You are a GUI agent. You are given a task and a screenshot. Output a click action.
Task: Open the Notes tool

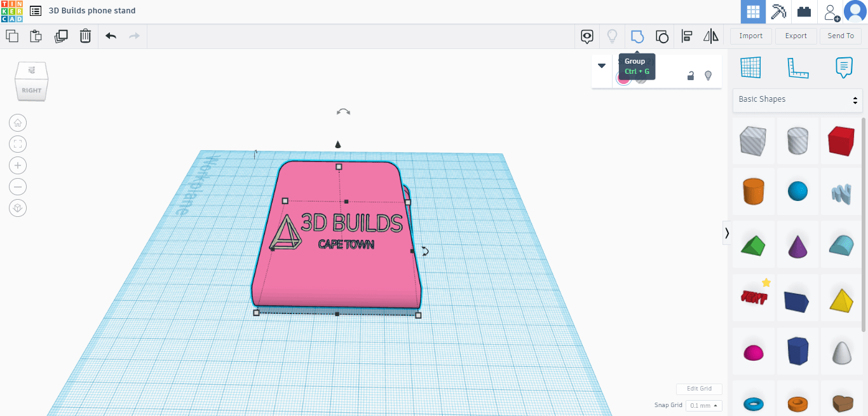[843, 67]
